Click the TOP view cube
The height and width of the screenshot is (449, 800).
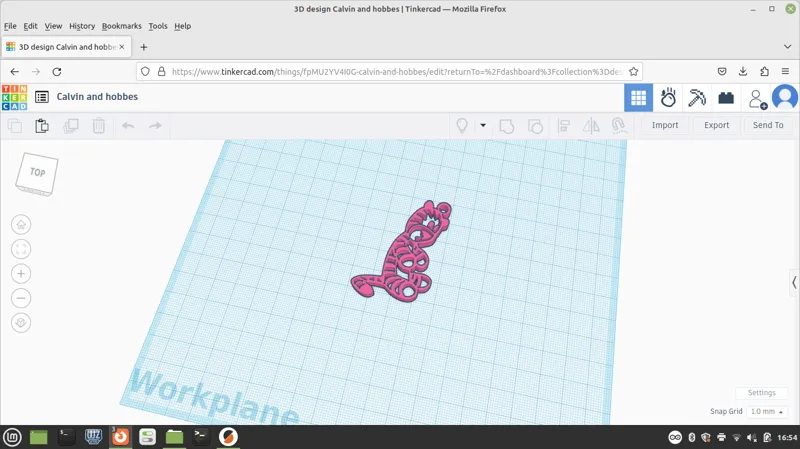click(x=37, y=173)
